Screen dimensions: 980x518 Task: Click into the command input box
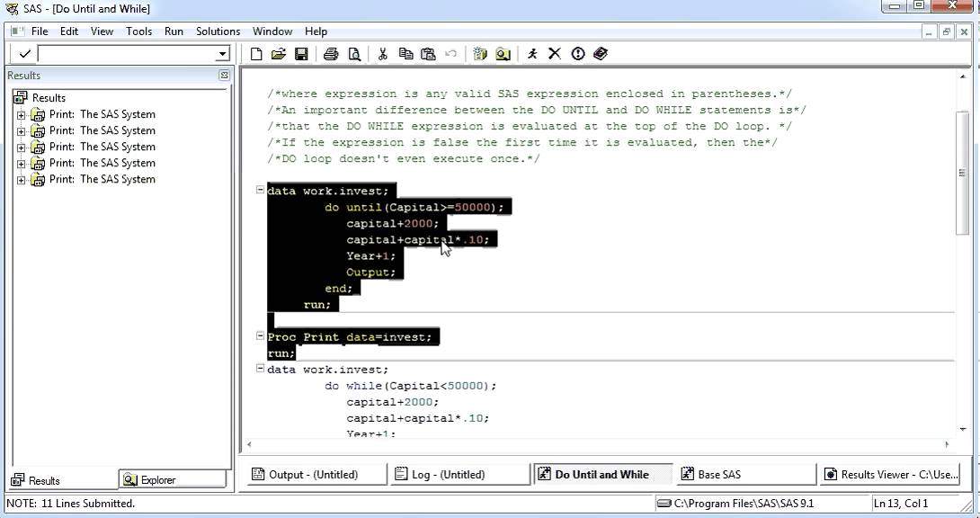(x=127, y=54)
